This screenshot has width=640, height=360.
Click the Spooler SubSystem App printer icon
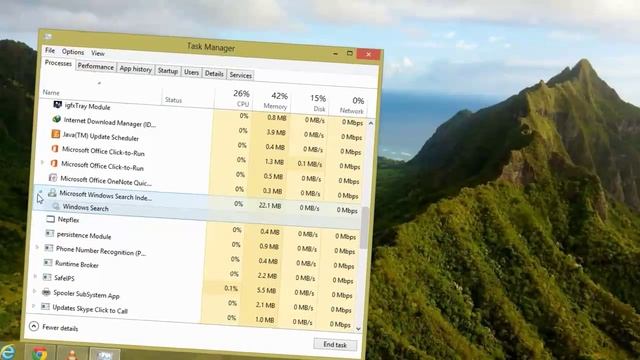(x=46, y=292)
